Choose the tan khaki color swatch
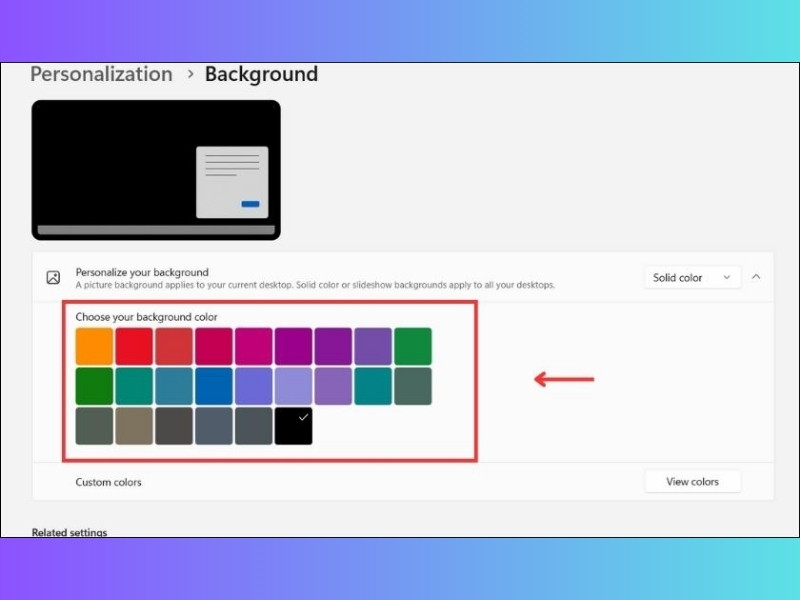 tap(134, 426)
